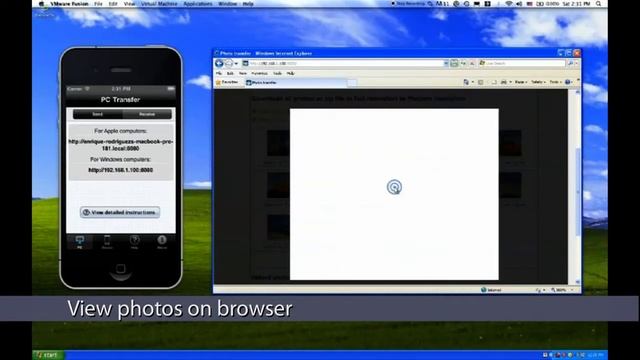Click the magnifier search button in IE

coord(570,63)
